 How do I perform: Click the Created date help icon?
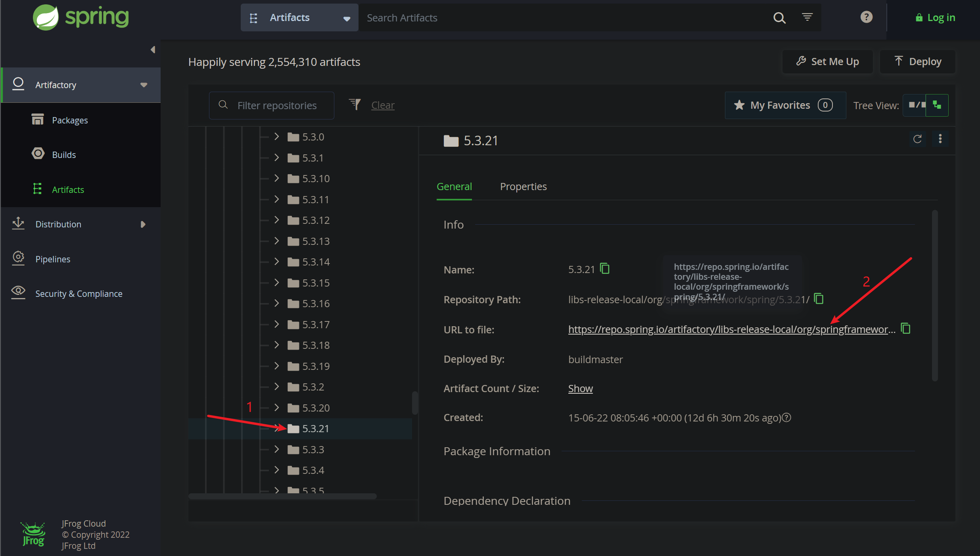pos(787,417)
